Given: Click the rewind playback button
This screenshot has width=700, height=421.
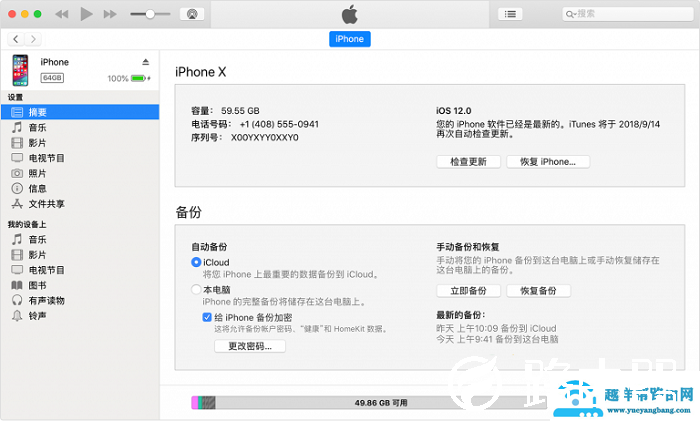Looking at the screenshot, I should (62, 14).
